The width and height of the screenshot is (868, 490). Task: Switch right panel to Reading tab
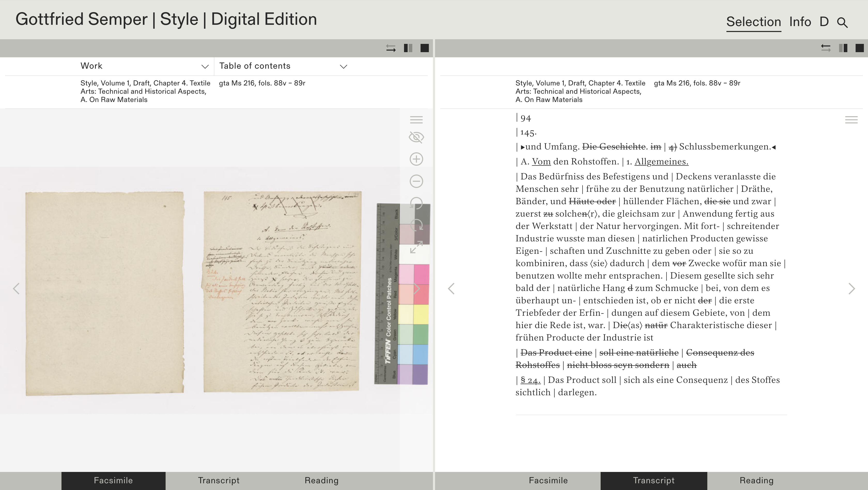(x=756, y=480)
